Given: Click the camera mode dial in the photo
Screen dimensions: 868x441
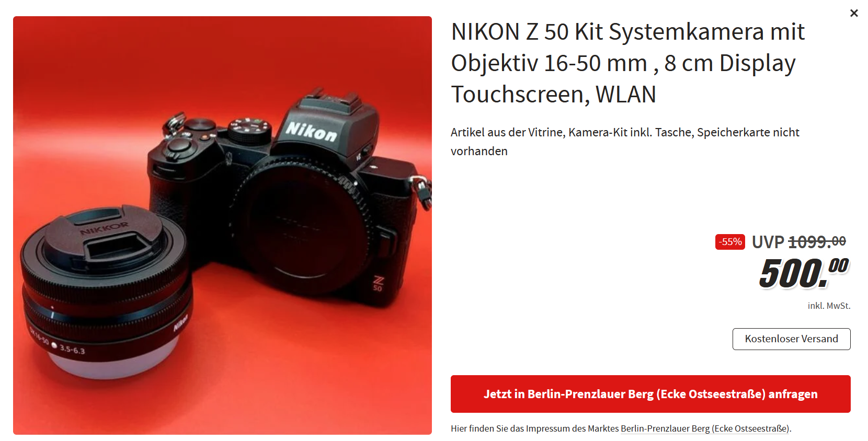Looking at the screenshot, I should 250,130.
